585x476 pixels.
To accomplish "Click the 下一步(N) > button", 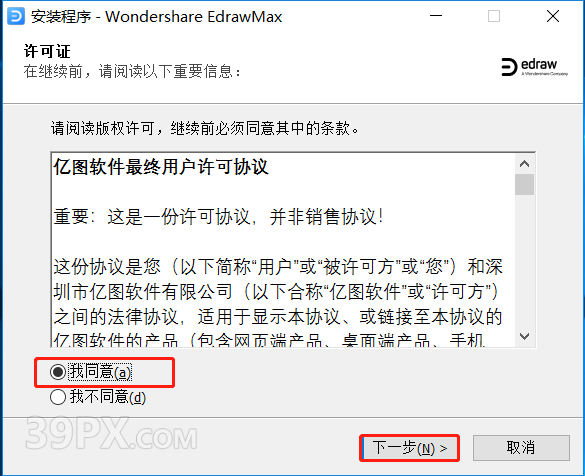I will tap(410, 448).
